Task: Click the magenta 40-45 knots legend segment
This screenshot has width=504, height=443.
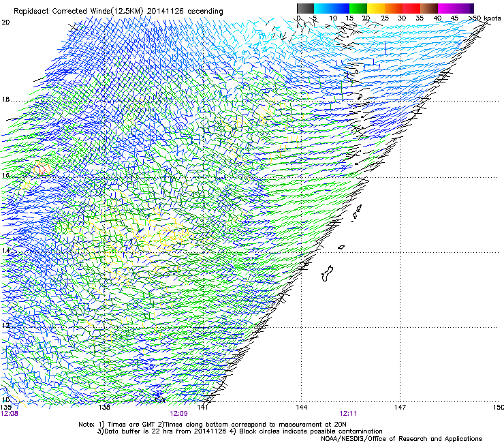Action: [x=447, y=8]
